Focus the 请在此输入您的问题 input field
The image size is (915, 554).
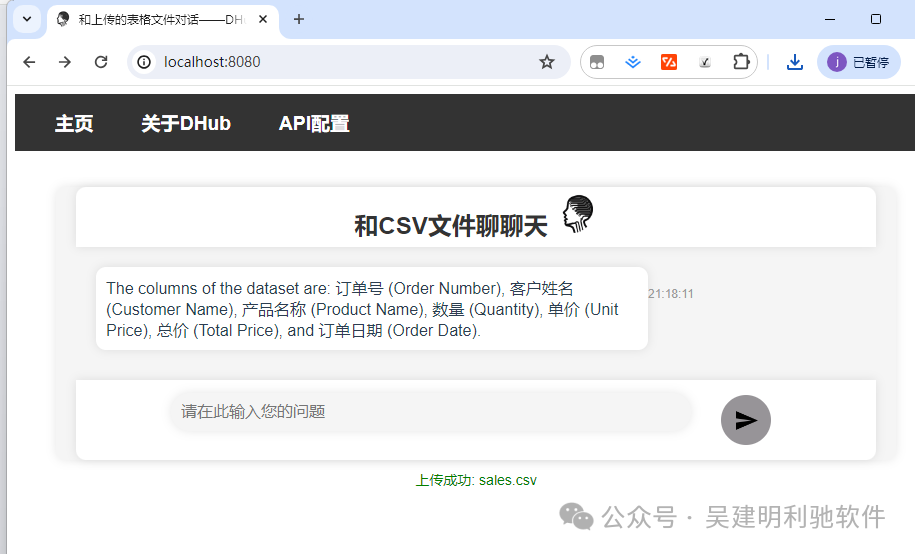(x=431, y=412)
